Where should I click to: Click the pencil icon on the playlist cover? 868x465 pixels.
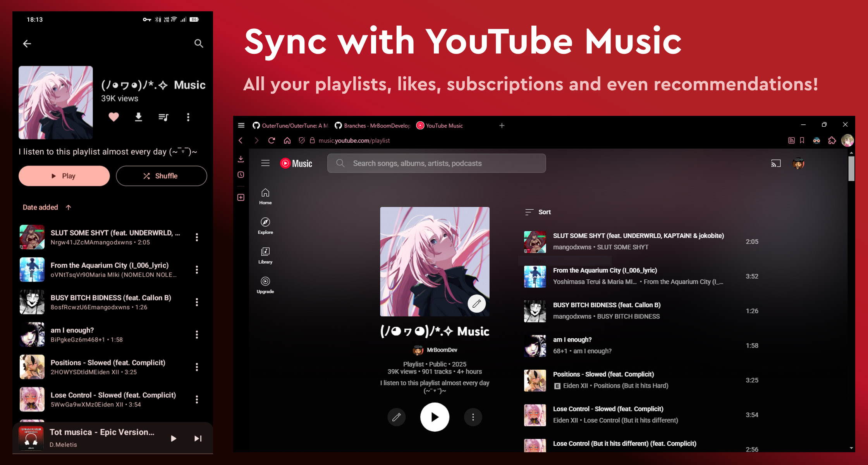point(477,304)
